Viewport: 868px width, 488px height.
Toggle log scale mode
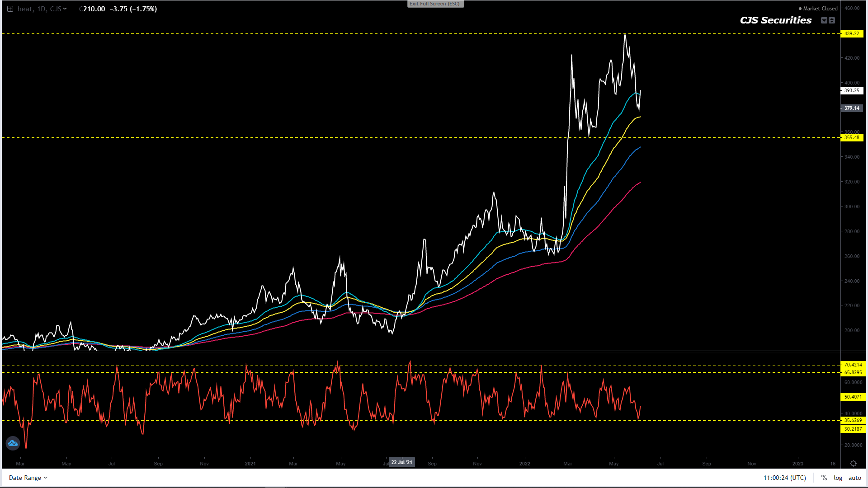pos(838,478)
